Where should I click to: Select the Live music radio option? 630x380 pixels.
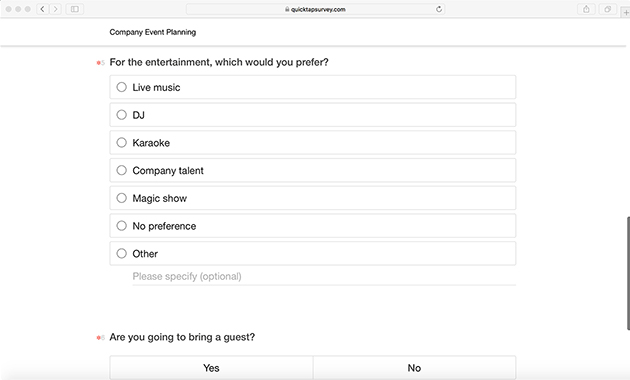(x=313, y=87)
